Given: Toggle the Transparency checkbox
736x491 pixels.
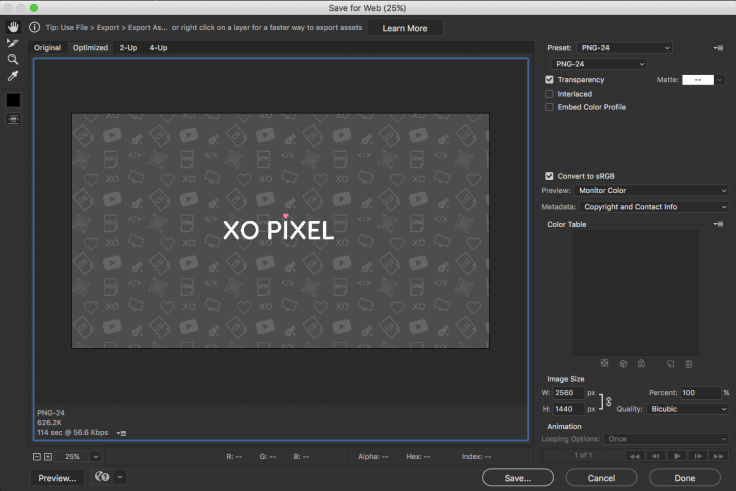Looking at the screenshot, I should tap(549, 80).
